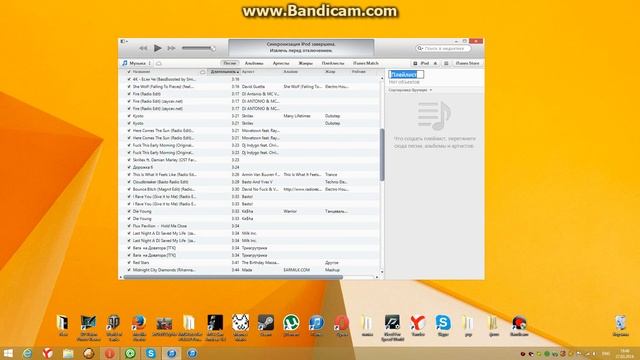Viewport: 640px width, 360px height.
Task: Start playback with the Play button
Action: [158, 48]
